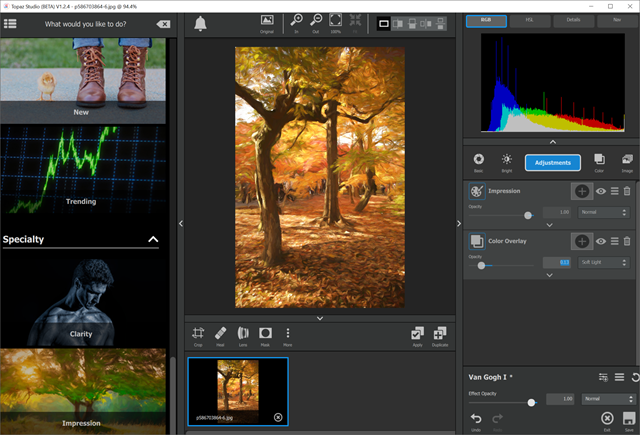The image size is (640, 435).
Task: Switch to the HSL histogram tab
Action: (x=529, y=19)
